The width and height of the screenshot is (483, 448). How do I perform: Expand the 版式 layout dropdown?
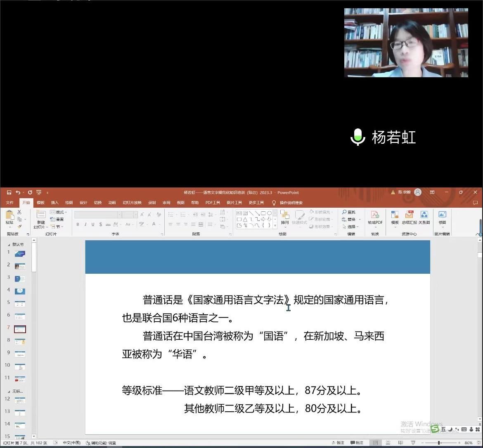coord(59,212)
